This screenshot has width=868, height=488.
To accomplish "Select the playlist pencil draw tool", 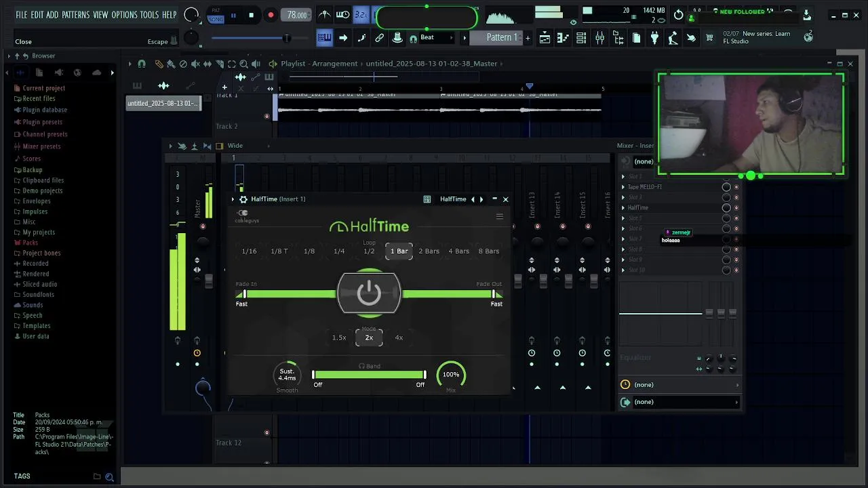I will point(159,64).
